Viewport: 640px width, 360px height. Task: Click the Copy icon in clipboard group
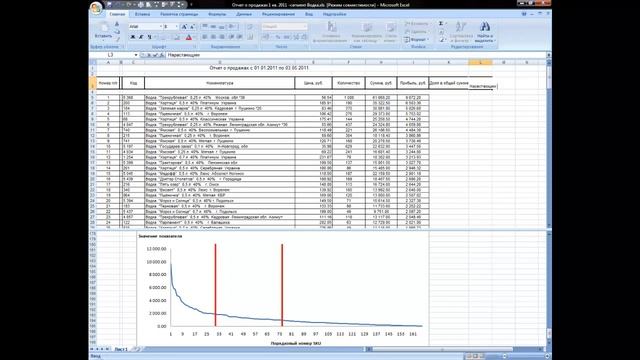click(117, 31)
